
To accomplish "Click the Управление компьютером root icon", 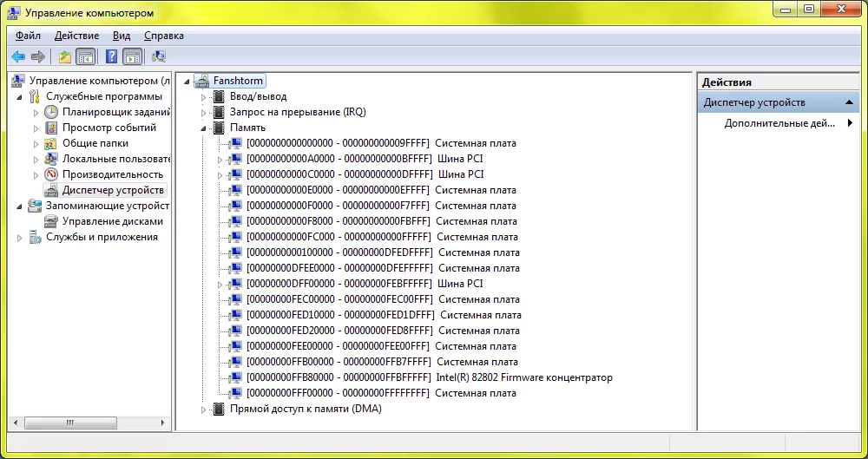I will click(x=18, y=81).
